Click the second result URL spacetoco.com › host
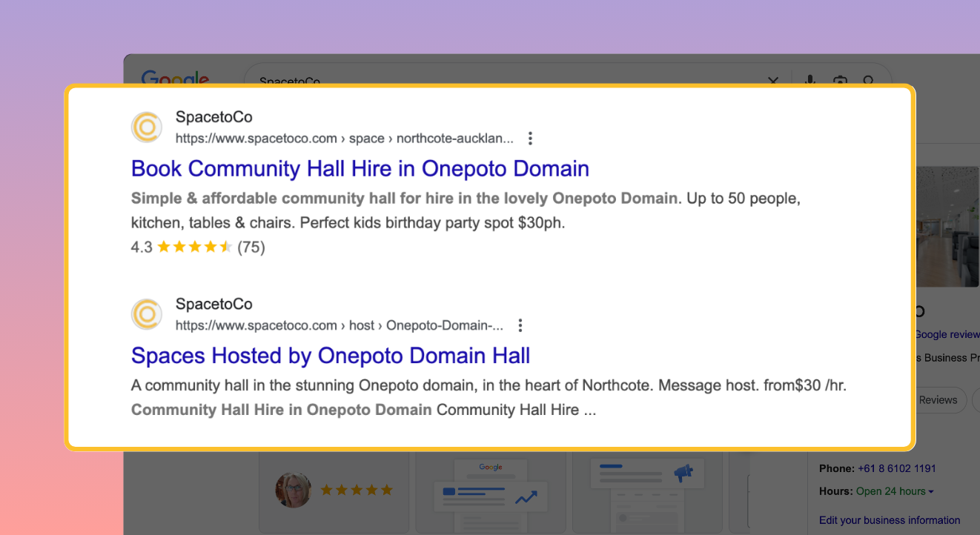The height and width of the screenshot is (535, 980). [340, 325]
